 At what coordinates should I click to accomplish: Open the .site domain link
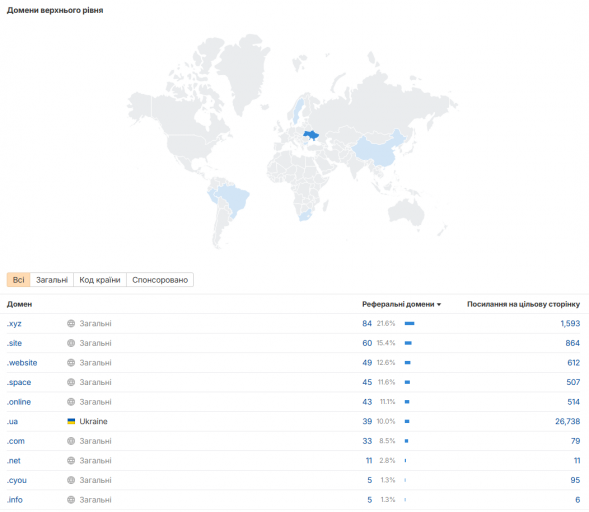(x=14, y=343)
